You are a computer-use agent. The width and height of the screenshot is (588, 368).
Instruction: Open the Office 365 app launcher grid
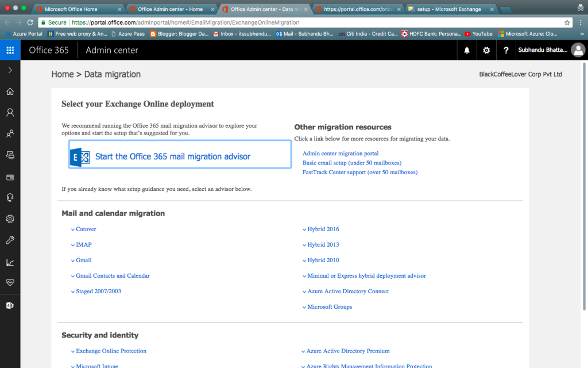pos(10,50)
